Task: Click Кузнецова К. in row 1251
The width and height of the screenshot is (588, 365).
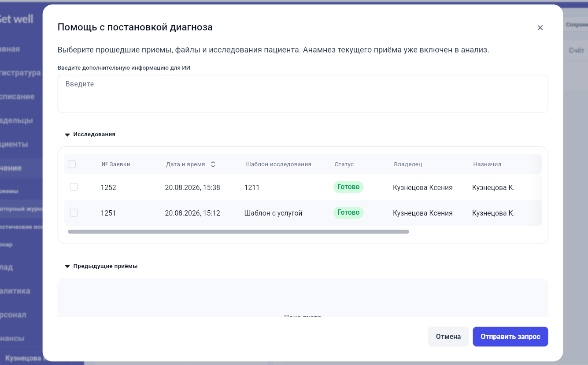Action: 493,213
